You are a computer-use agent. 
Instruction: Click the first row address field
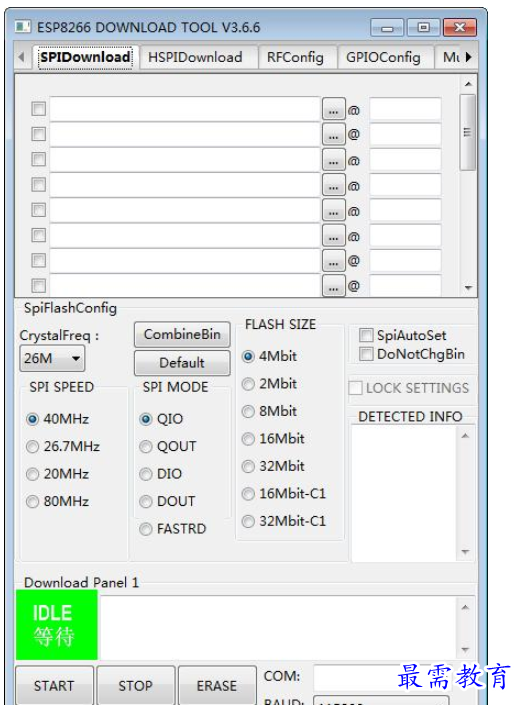(x=405, y=109)
